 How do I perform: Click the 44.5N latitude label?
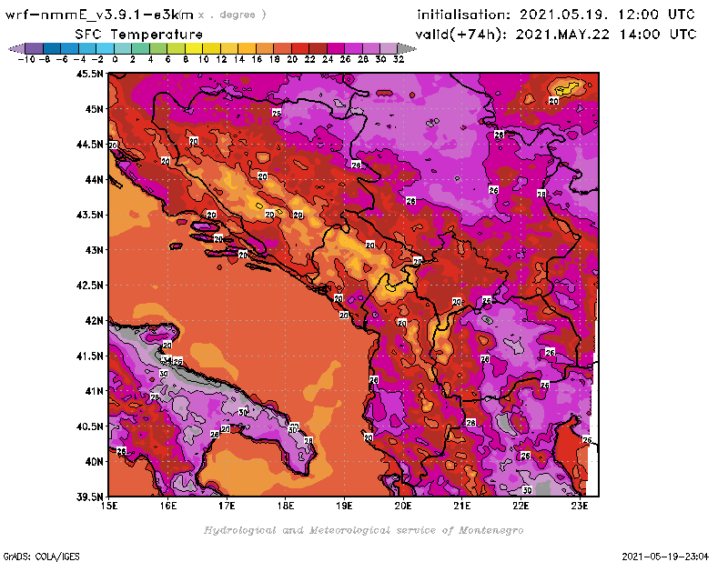coord(89,145)
